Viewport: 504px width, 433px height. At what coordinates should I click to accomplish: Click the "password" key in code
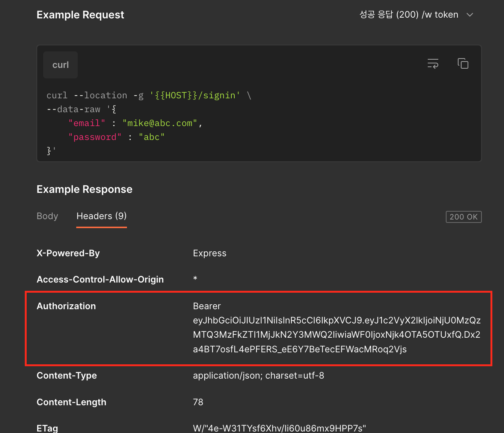click(x=95, y=137)
